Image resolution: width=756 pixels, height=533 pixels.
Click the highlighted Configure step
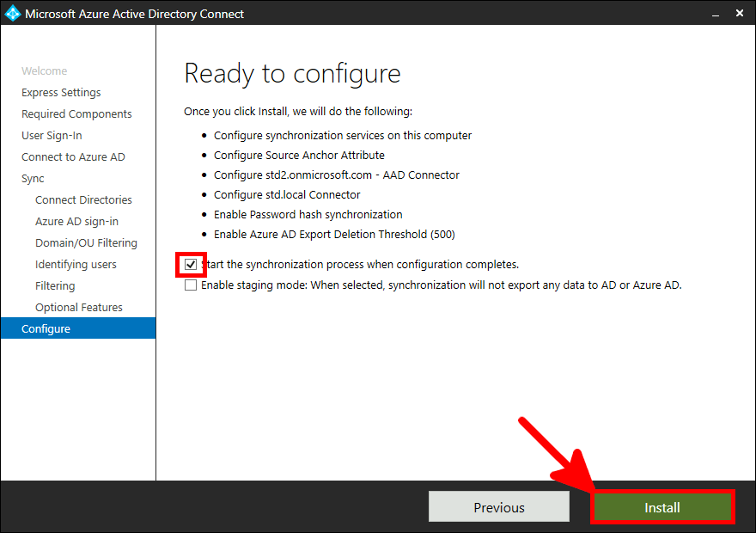tap(46, 328)
